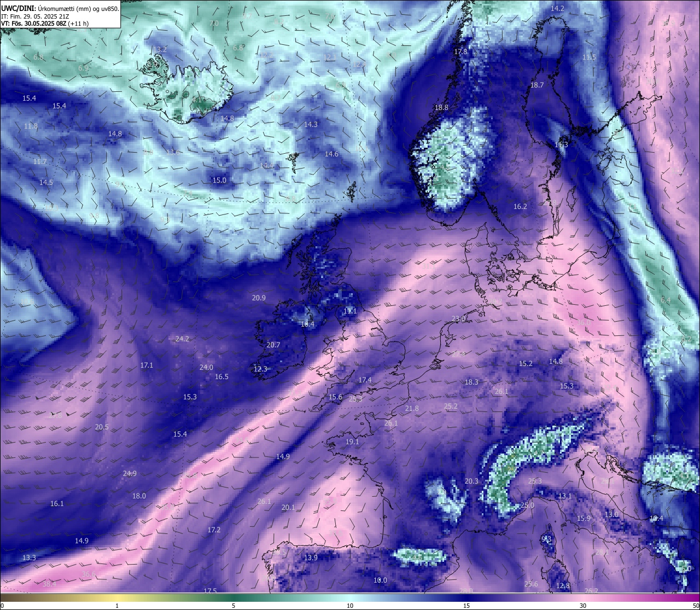
Task: Click the 24.9 value in the southwest Atlantic
Action: click(x=130, y=474)
